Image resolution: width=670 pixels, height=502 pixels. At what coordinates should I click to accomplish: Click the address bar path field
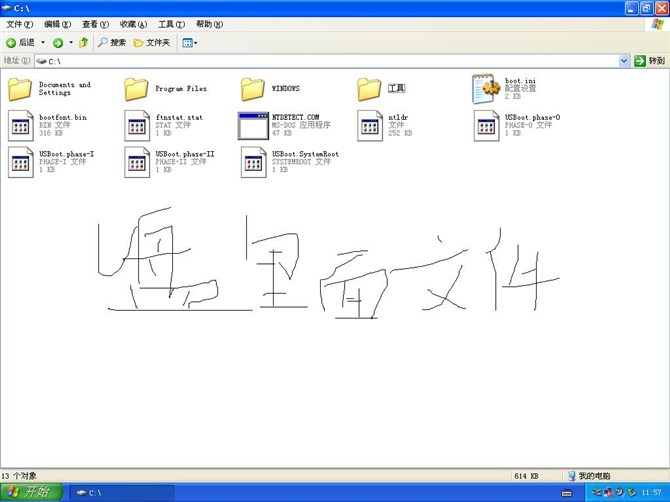tap(320, 61)
